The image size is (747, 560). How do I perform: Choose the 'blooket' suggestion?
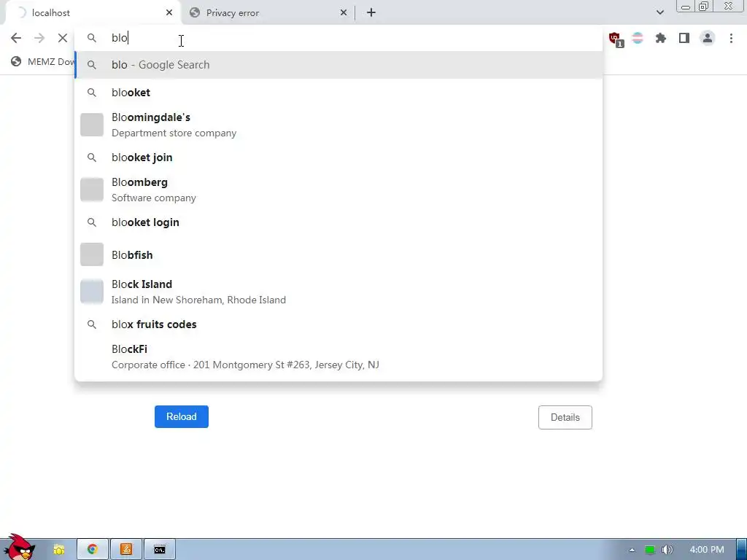pos(338,93)
